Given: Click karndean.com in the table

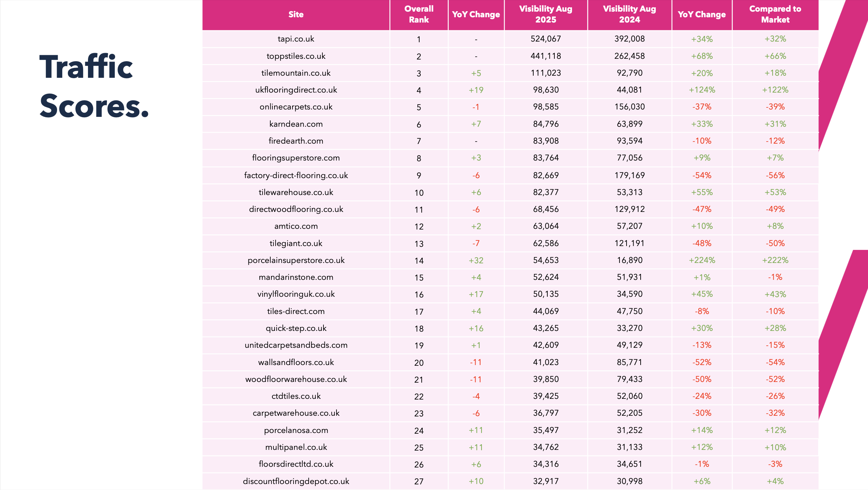Looking at the screenshot, I should click(x=296, y=124).
